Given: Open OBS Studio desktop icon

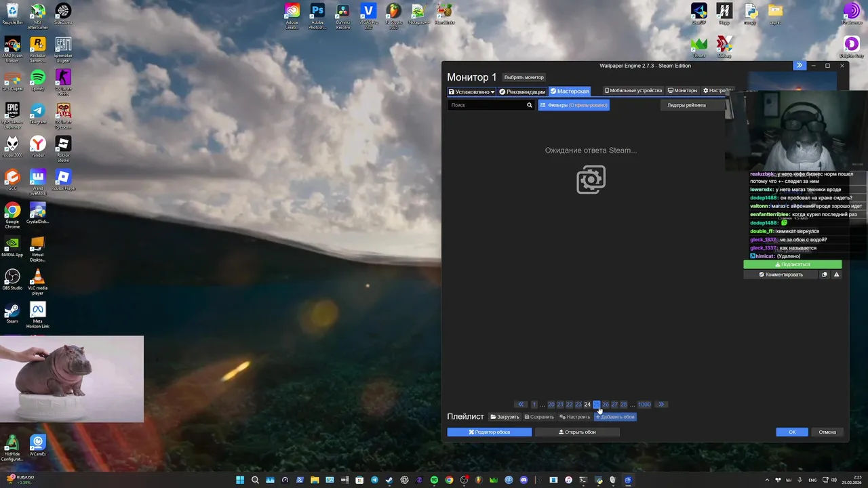Looking at the screenshot, I should [12, 279].
